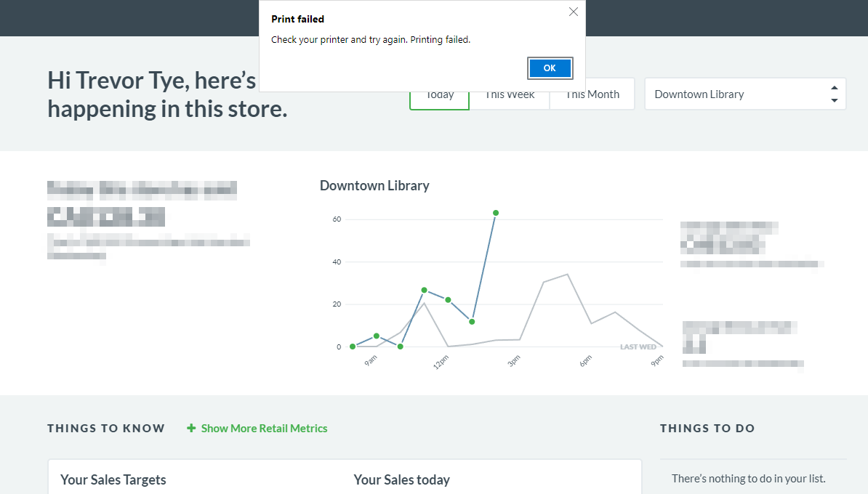Click the 3pm axis label
This screenshot has width=868, height=494.
[514, 361]
